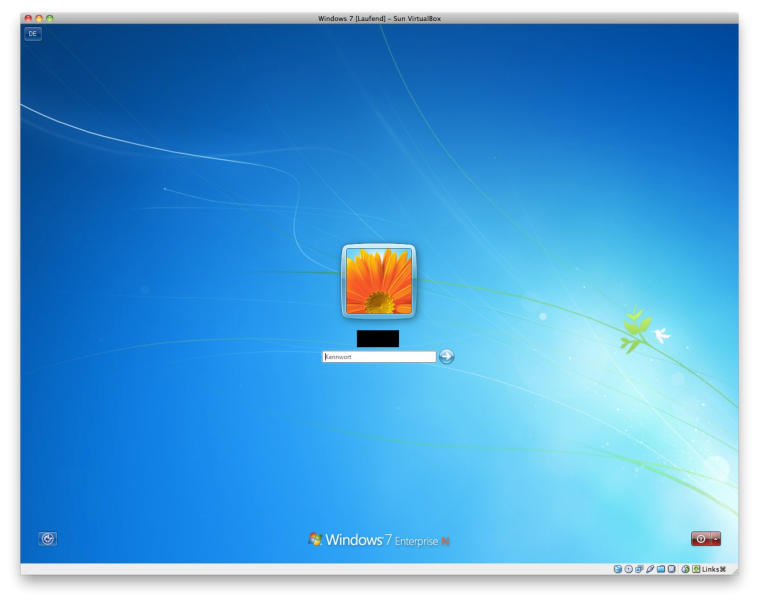Zoom the VirtualBox window with green button

point(50,18)
